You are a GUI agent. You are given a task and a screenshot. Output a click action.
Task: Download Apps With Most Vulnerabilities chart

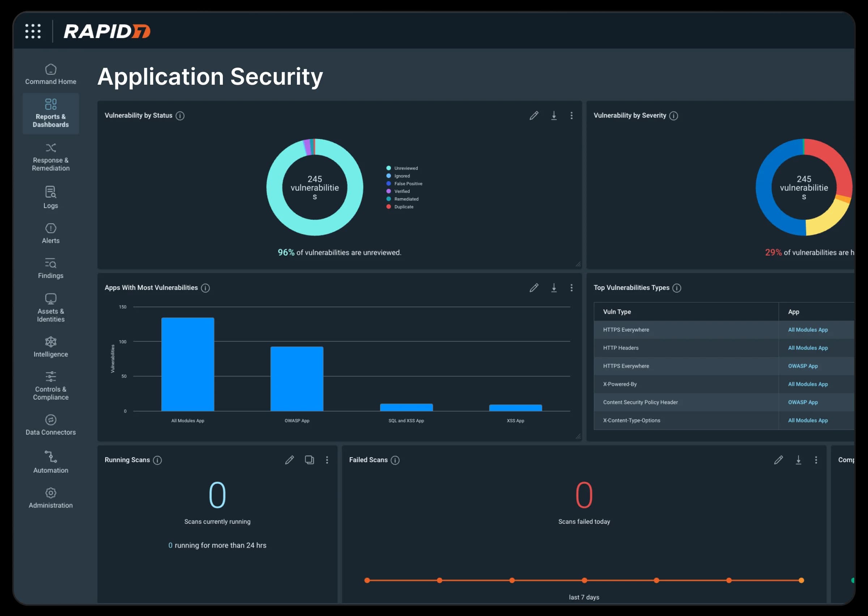(554, 288)
